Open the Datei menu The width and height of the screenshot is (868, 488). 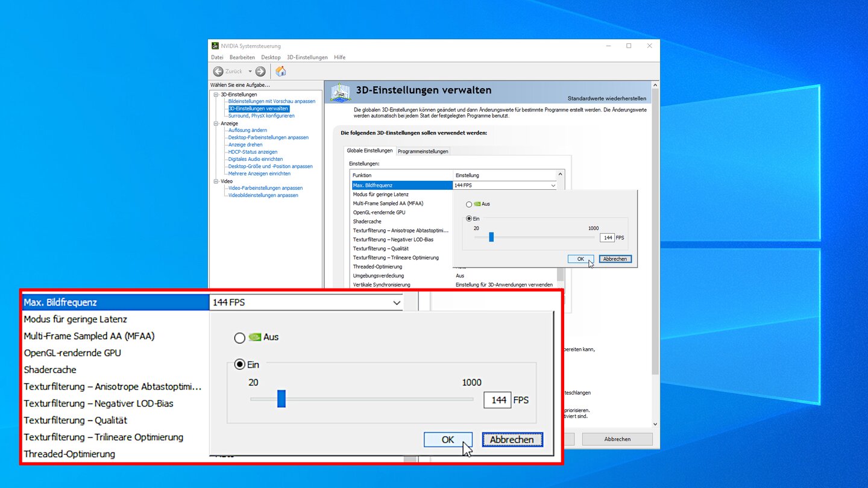point(217,57)
